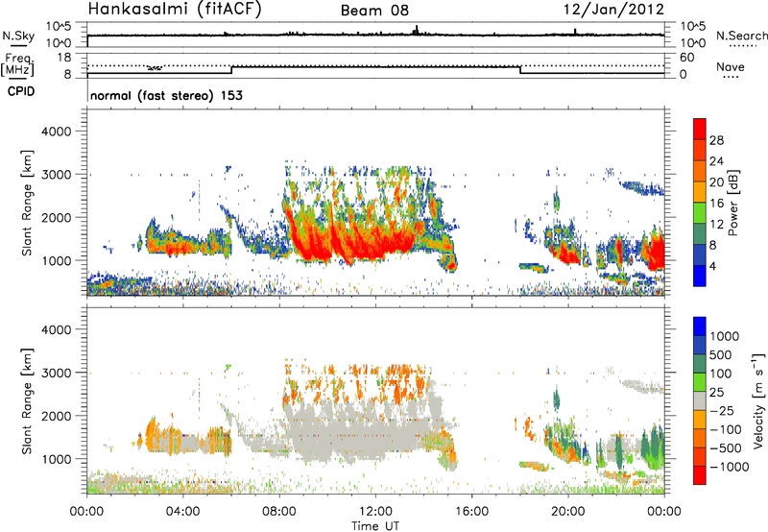Click the '20:00' time axis tick label
Viewport: 768px width, 532px height.
567,512
